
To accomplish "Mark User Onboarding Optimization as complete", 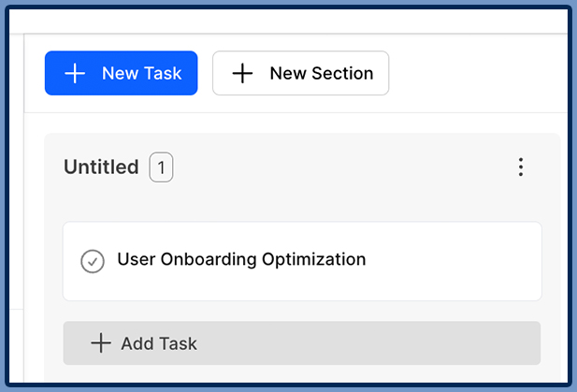I will pos(92,261).
